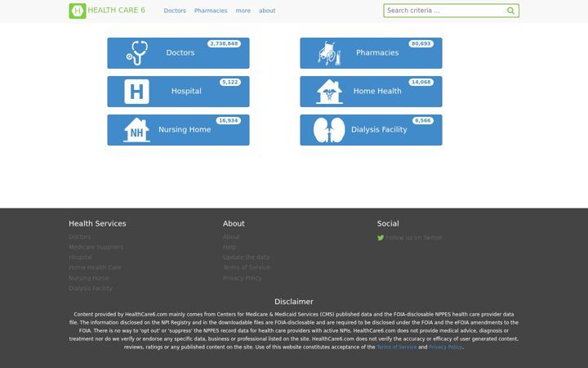The image size is (588, 368).
Task: Open the Pharmacies menu item in header
Action: click(x=211, y=11)
